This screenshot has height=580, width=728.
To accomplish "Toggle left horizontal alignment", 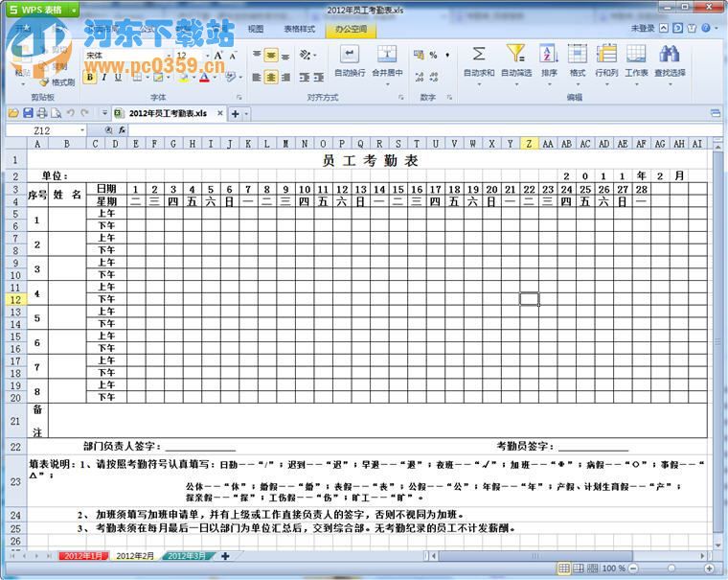I will tap(257, 77).
